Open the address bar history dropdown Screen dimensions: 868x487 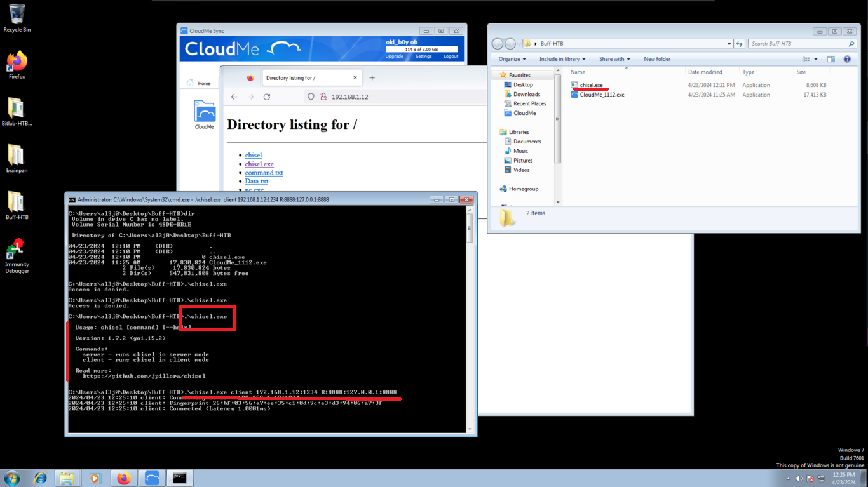(729, 44)
